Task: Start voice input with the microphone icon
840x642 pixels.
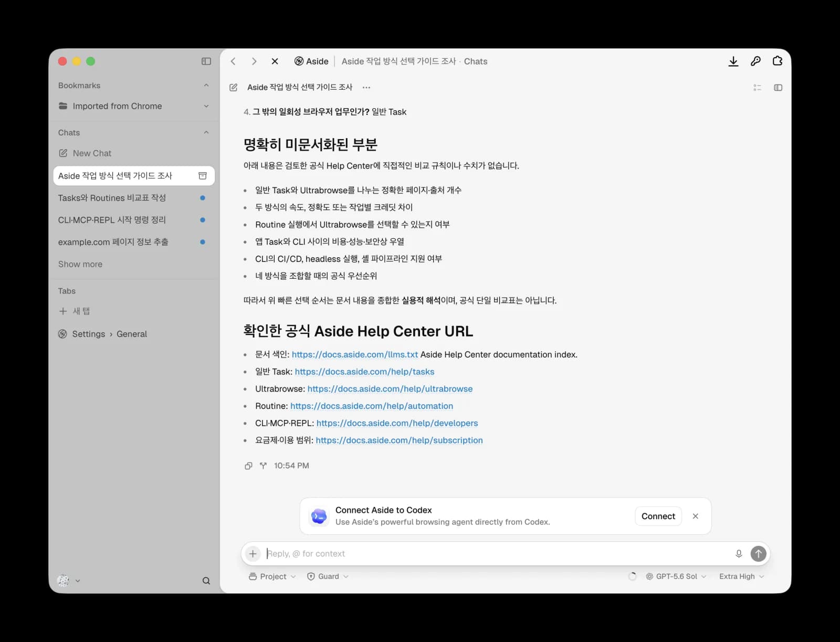Action: (x=739, y=554)
